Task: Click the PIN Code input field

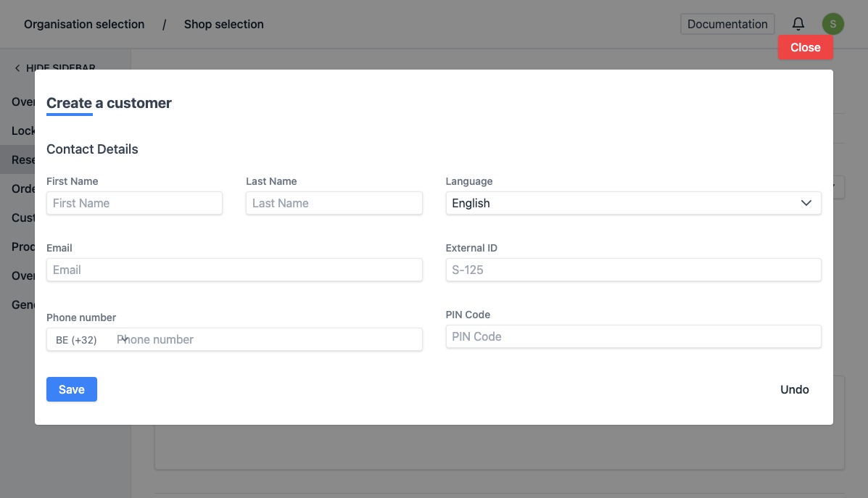Action: click(x=632, y=336)
